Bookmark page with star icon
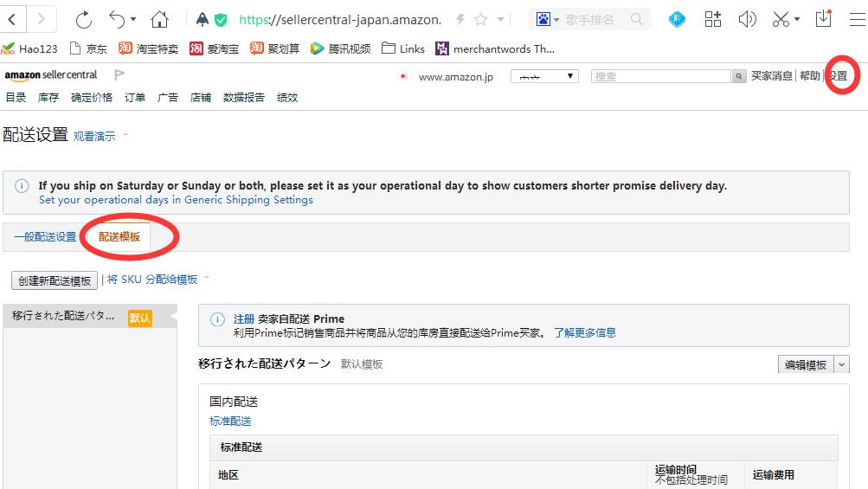868x489 pixels. [x=480, y=20]
